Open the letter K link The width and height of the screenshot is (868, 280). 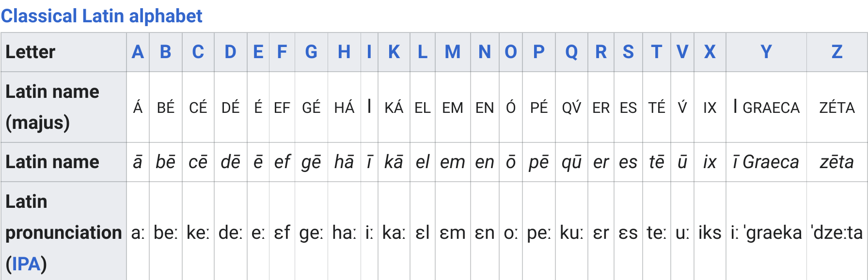pyautogui.click(x=394, y=52)
